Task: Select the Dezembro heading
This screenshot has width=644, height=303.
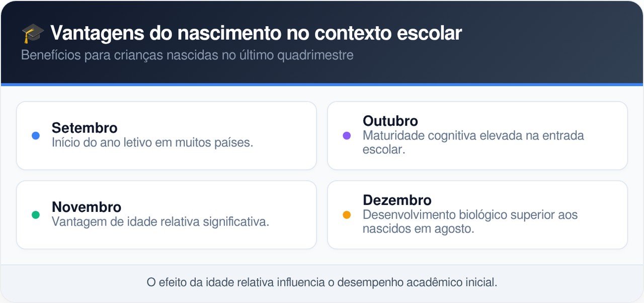Action: click(397, 200)
